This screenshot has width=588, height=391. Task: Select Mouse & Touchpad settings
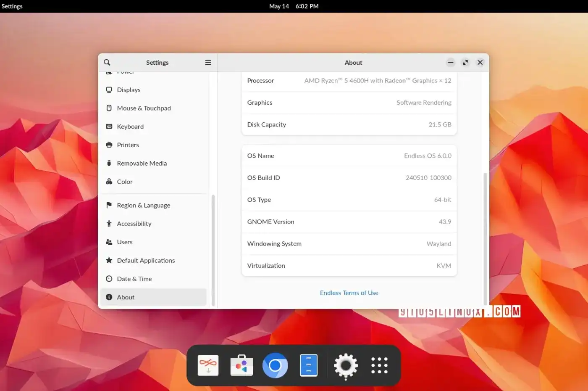153,108
